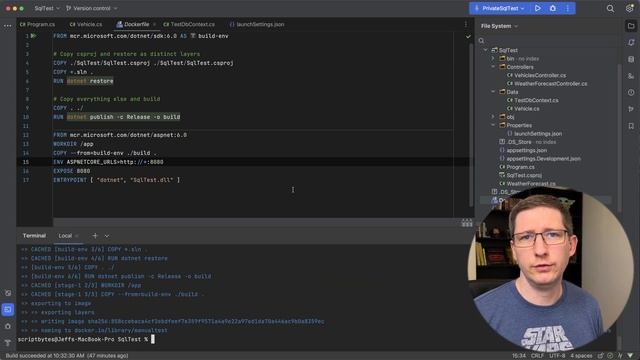Open Search Everywhere magnifier icon
Screen dimensions: 640x360
point(610,9)
